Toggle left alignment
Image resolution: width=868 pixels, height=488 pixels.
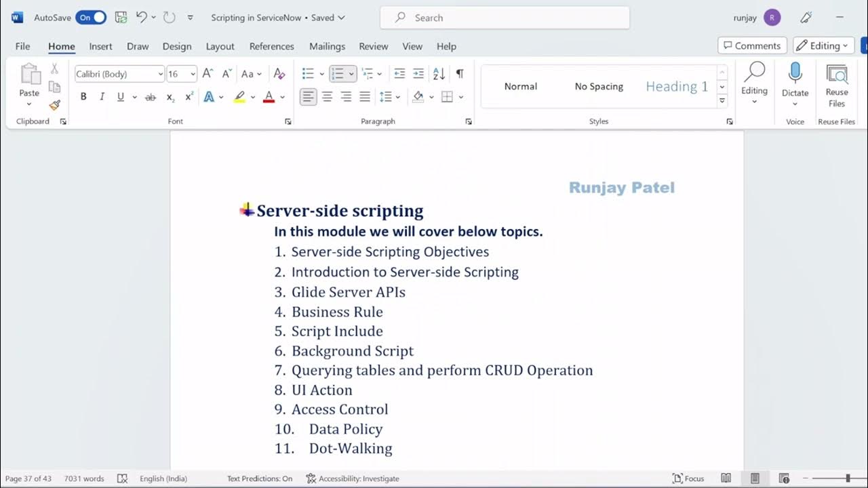(x=308, y=97)
